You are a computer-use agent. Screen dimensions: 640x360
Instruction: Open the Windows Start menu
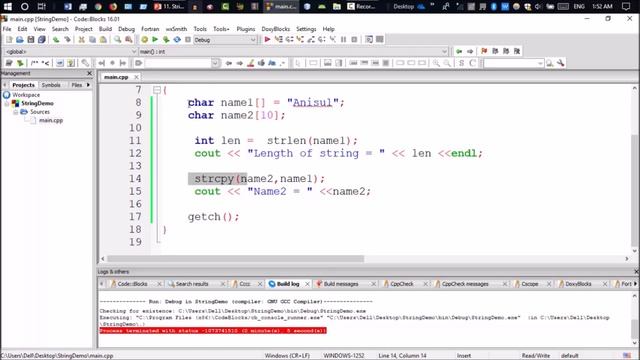pyautogui.click(x=7, y=7)
